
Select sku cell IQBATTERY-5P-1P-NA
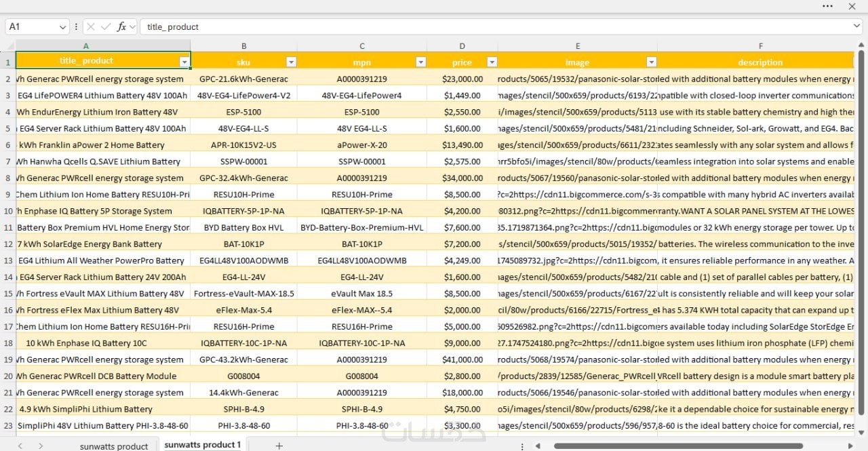click(243, 211)
